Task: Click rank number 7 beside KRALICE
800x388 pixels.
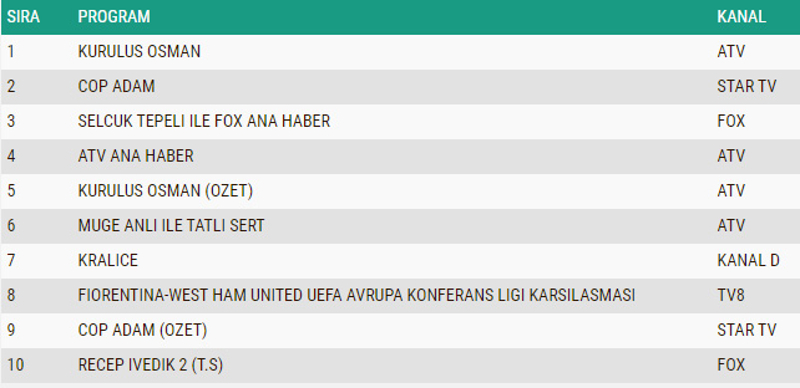Action: point(11,260)
